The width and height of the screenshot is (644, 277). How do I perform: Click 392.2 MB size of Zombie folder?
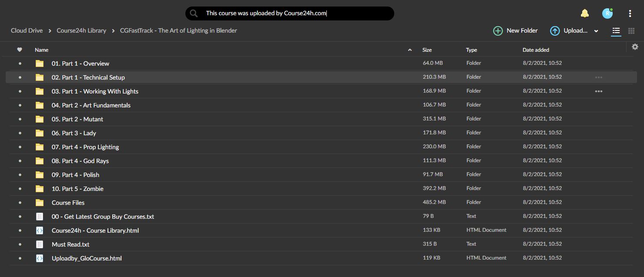point(434,188)
